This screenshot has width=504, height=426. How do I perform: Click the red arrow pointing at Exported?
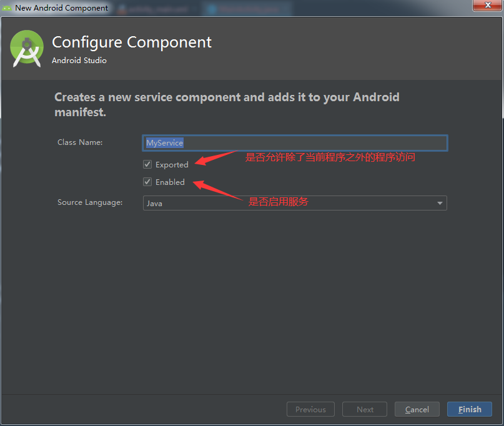pos(215,158)
